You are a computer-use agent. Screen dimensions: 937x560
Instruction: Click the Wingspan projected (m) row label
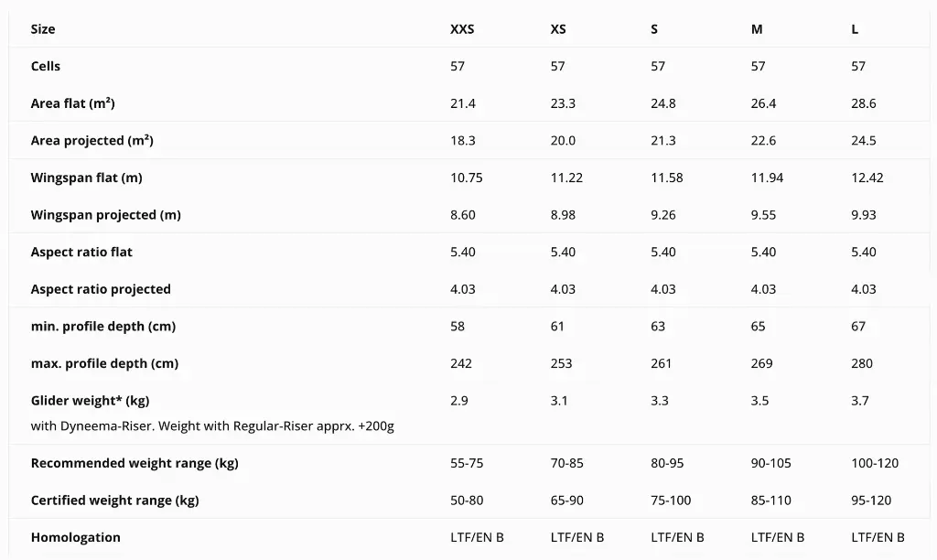click(x=106, y=215)
